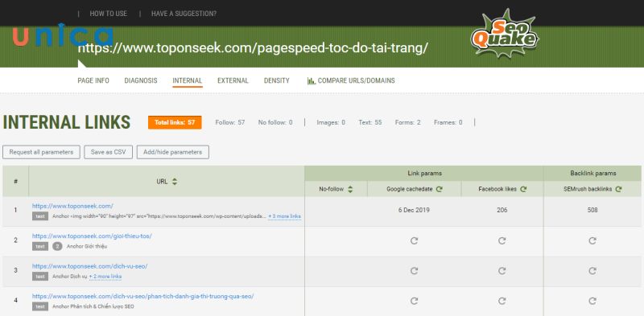Image resolution: width=644 pixels, height=316 pixels.
Task: Load SEMrush backlinks for phan-tich-danh-gia row
Action: [x=592, y=301]
